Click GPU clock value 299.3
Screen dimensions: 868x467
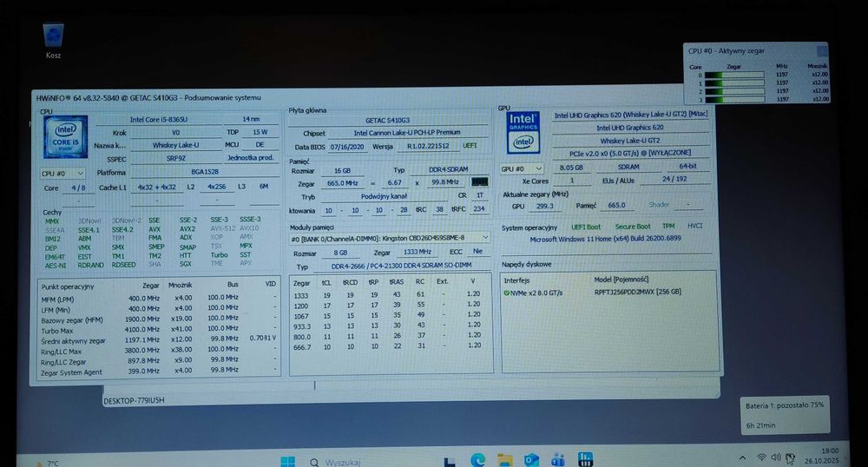click(x=544, y=207)
